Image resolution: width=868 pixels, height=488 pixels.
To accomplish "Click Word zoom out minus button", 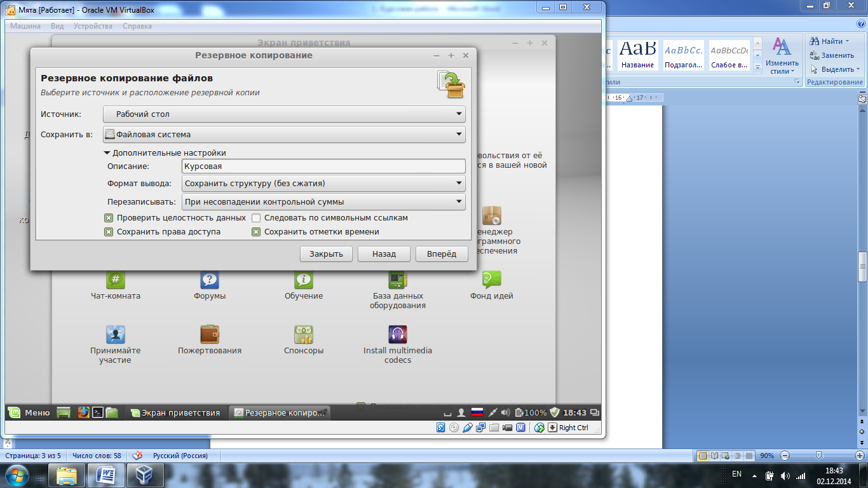I will [785, 456].
